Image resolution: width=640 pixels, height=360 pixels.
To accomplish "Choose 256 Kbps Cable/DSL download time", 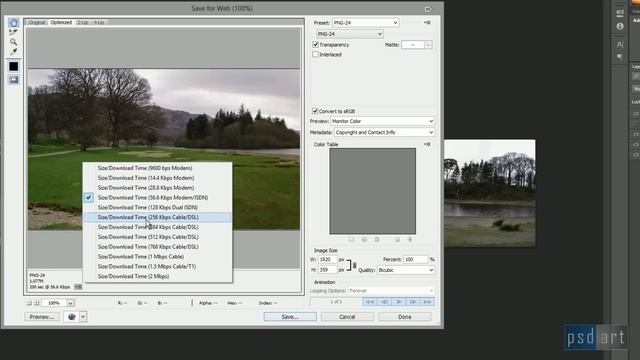I will pyautogui.click(x=158, y=217).
